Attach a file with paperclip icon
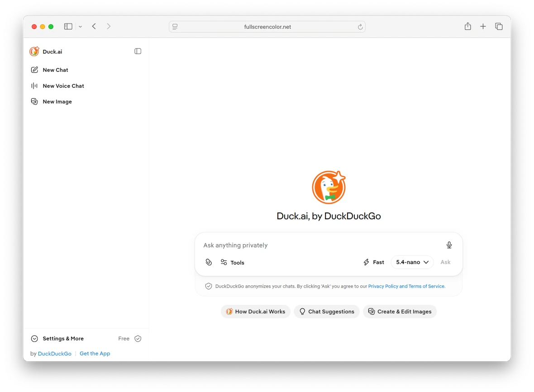This screenshot has width=534, height=392. (209, 262)
